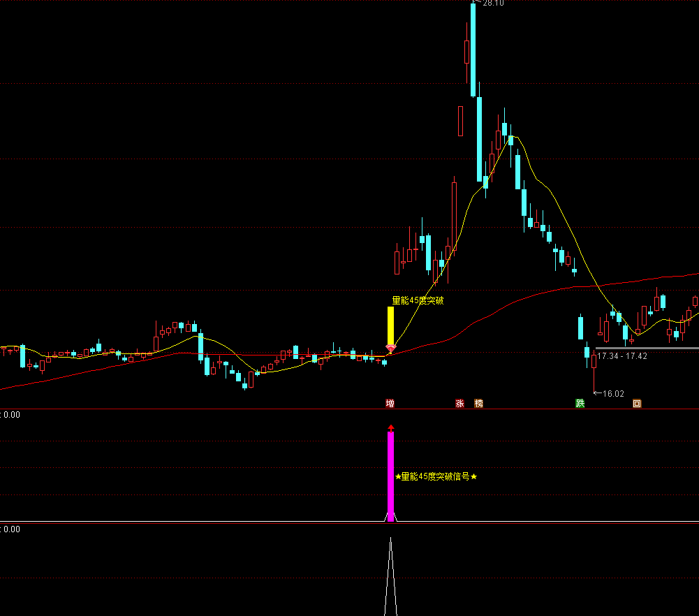Click the red 张 event marker

459,403
